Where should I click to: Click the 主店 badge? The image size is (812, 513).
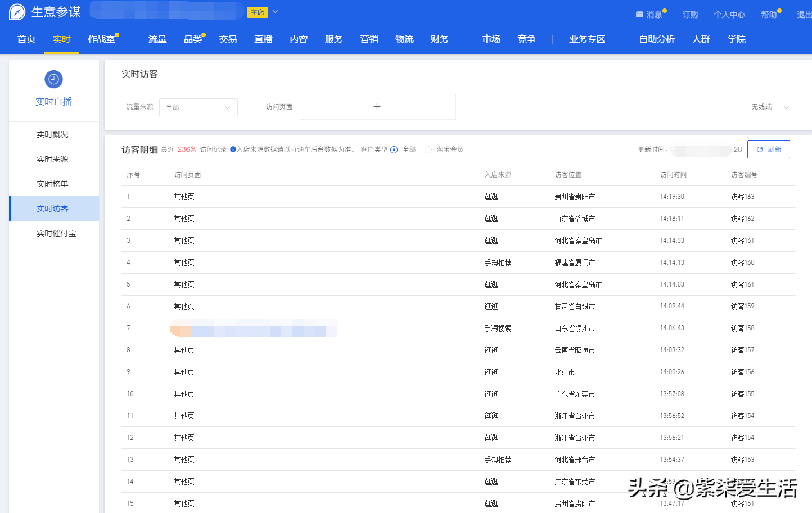coord(257,12)
